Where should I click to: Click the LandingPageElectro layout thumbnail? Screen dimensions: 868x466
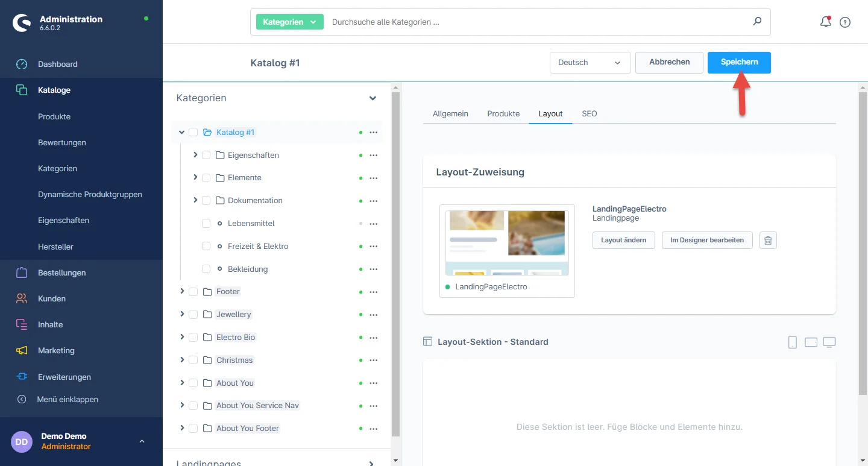(x=506, y=242)
